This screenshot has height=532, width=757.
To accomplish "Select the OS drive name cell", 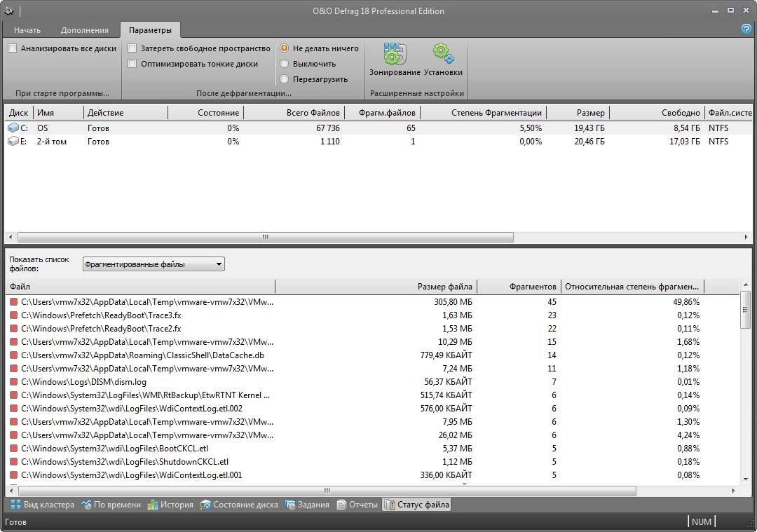I will pos(43,128).
